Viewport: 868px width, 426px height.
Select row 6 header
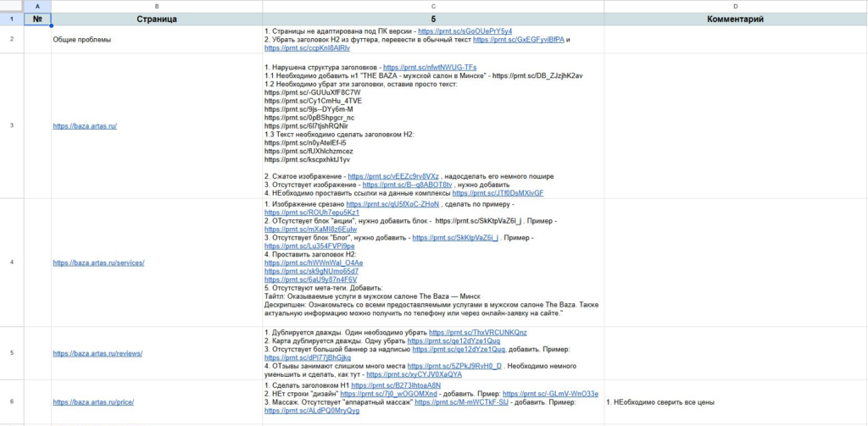coord(12,402)
